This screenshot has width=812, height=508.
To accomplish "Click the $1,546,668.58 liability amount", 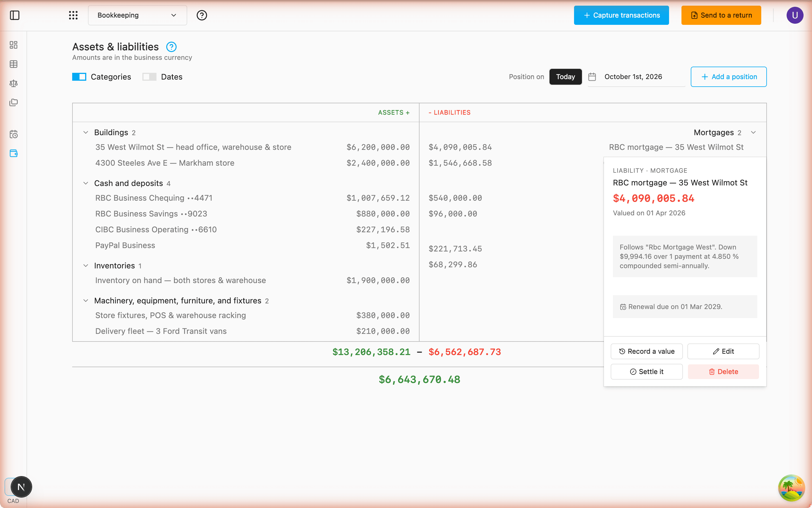I will coord(460,163).
